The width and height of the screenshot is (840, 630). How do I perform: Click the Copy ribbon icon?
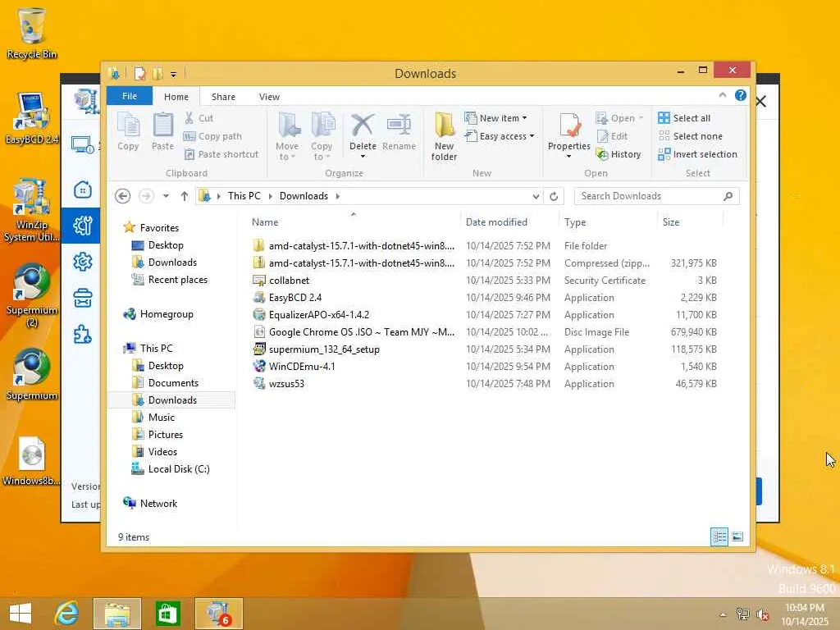pos(128,132)
